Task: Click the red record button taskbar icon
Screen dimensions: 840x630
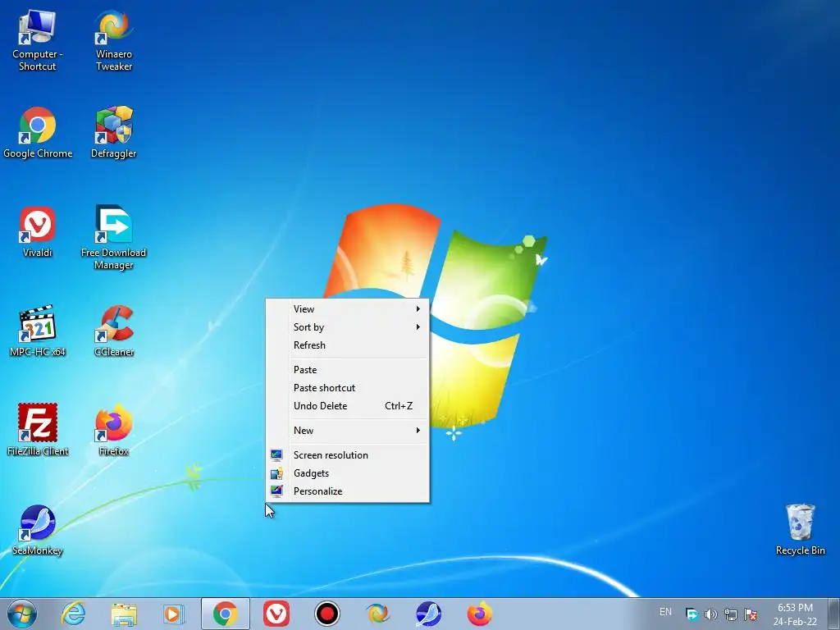Action: click(x=326, y=614)
